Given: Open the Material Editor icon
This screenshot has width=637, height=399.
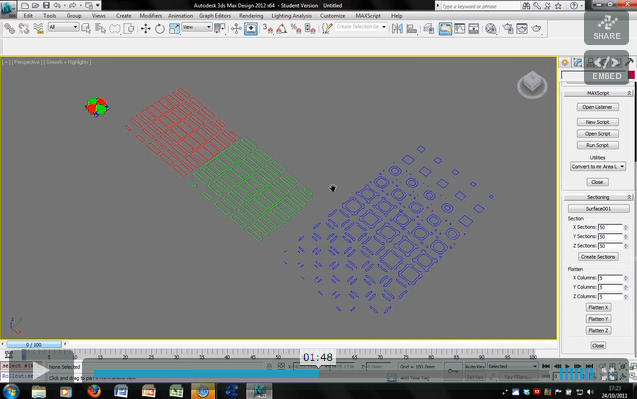Looking at the screenshot, I should tap(491, 28).
